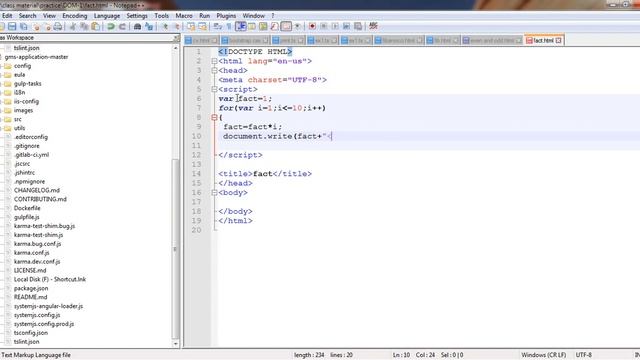Open the Replace toolbar icon

tap(149, 27)
